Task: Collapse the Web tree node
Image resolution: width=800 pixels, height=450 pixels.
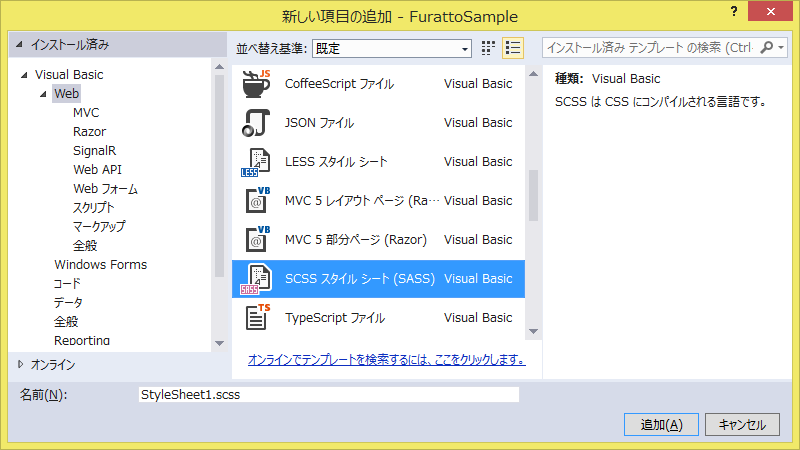Action: pyautogui.click(x=44, y=94)
